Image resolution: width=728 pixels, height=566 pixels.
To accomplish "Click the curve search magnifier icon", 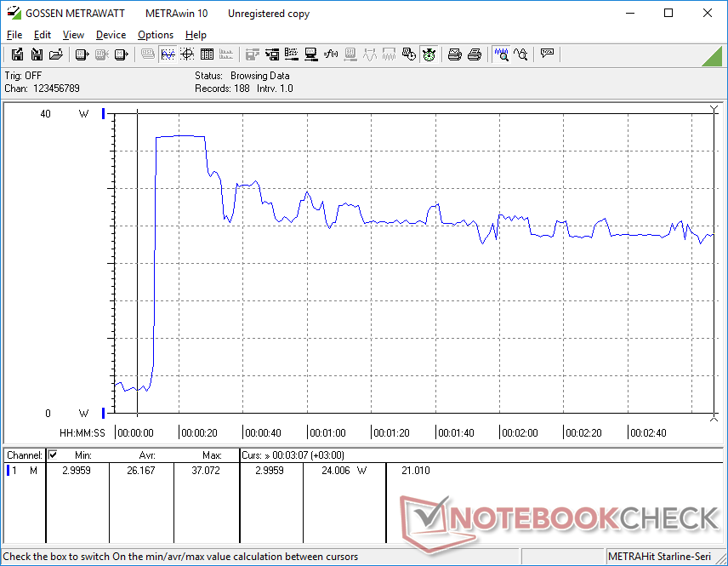I will pos(520,54).
